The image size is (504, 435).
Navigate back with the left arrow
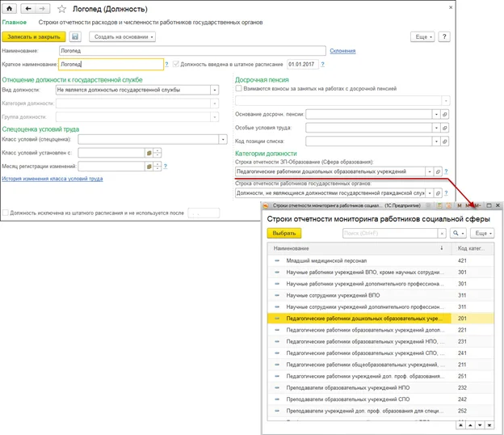[x=28, y=9]
